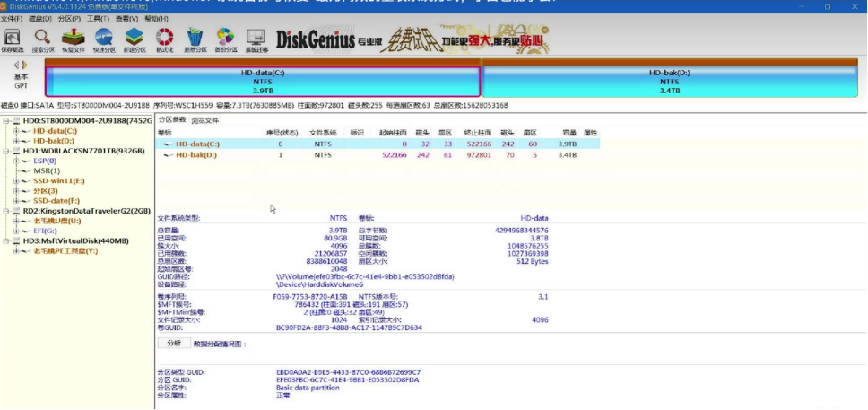This screenshot has width=868, height=410.
Task: Expand the HD-data(C:) tree node
Action: (x=16, y=131)
